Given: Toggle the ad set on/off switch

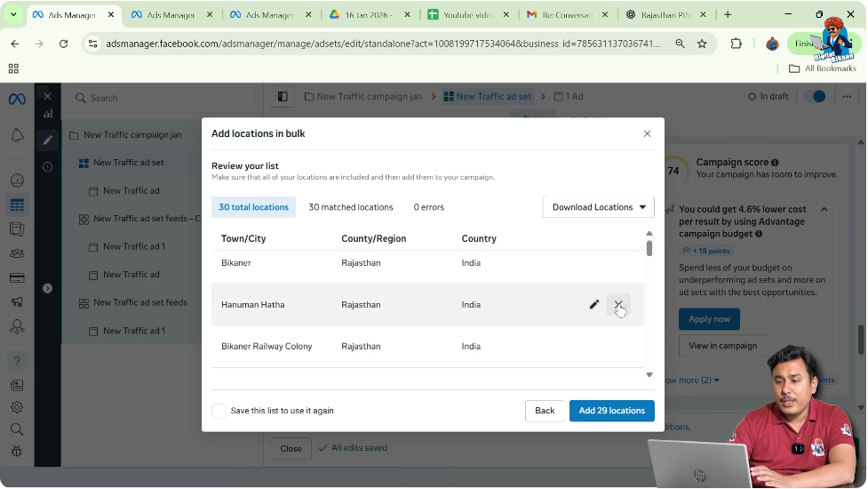Looking at the screenshot, I should coord(815,96).
